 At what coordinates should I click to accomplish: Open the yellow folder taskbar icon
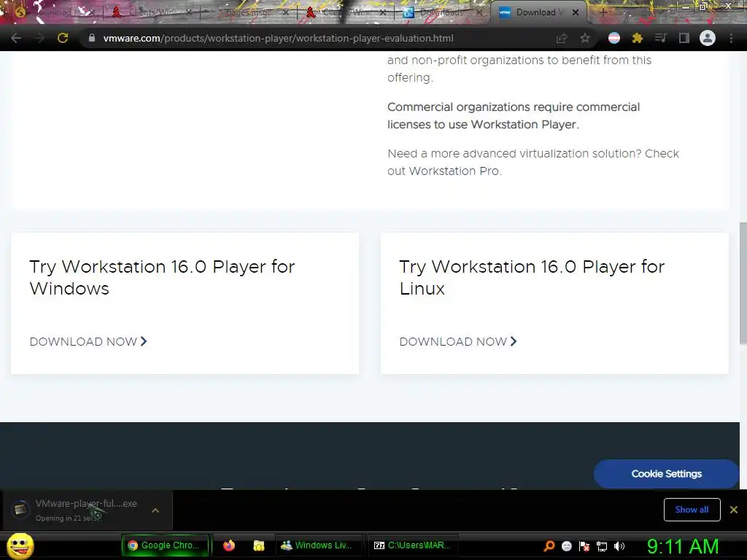[259, 545]
